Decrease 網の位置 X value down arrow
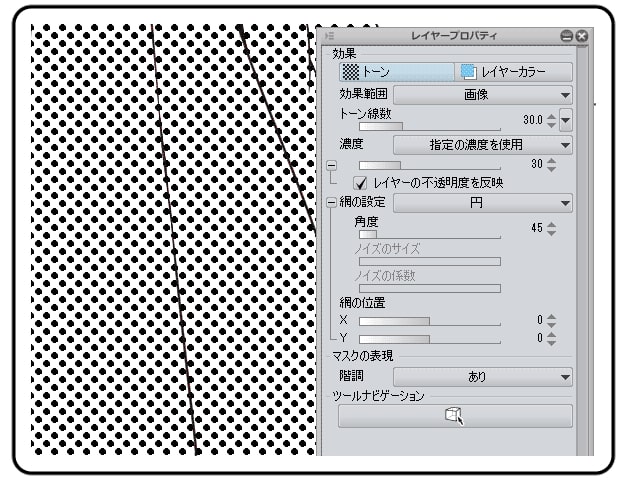This screenshot has height=483, width=621. pyautogui.click(x=551, y=324)
